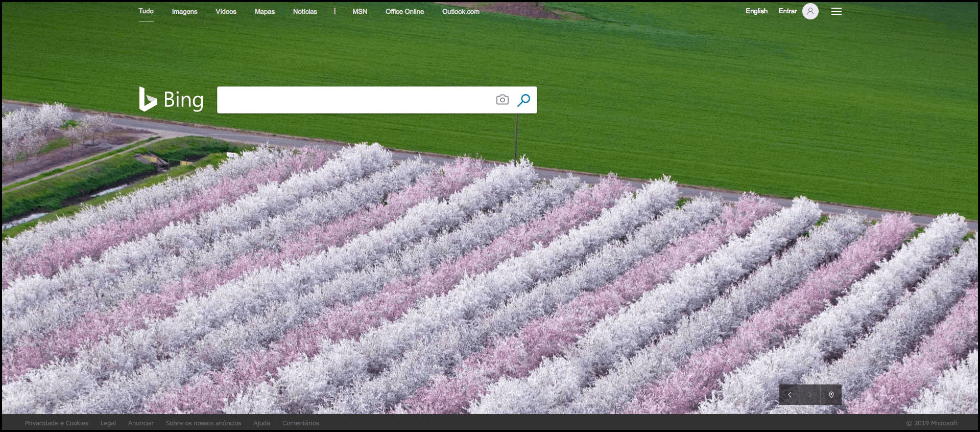Open Office Online link

click(404, 11)
